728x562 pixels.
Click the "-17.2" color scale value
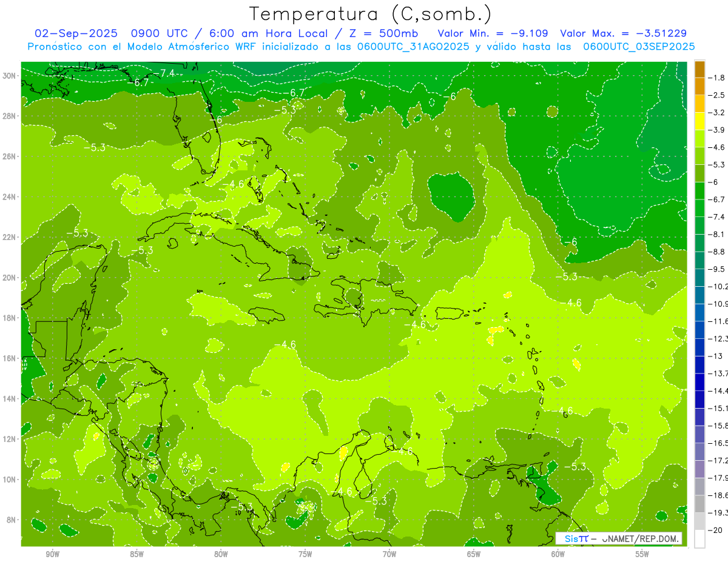click(x=718, y=460)
